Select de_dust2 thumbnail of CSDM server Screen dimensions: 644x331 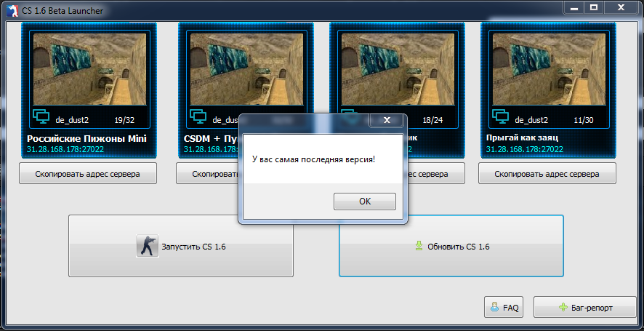[x=246, y=68]
